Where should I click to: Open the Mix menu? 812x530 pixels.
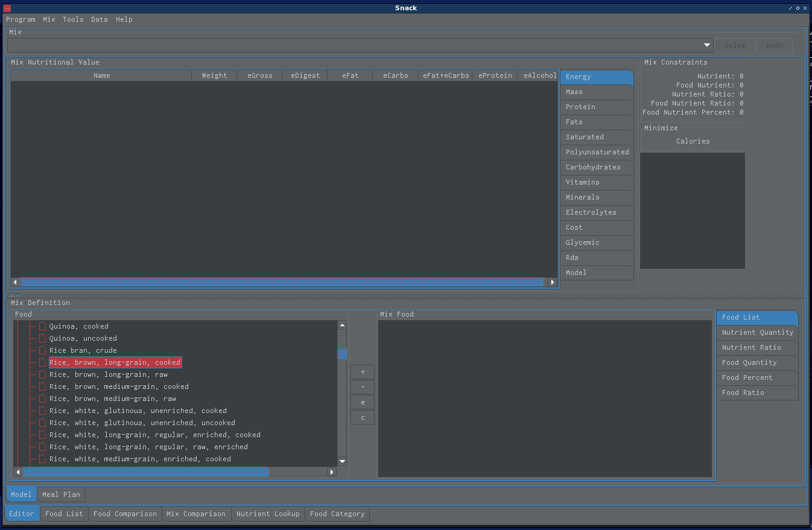(x=49, y=19)
